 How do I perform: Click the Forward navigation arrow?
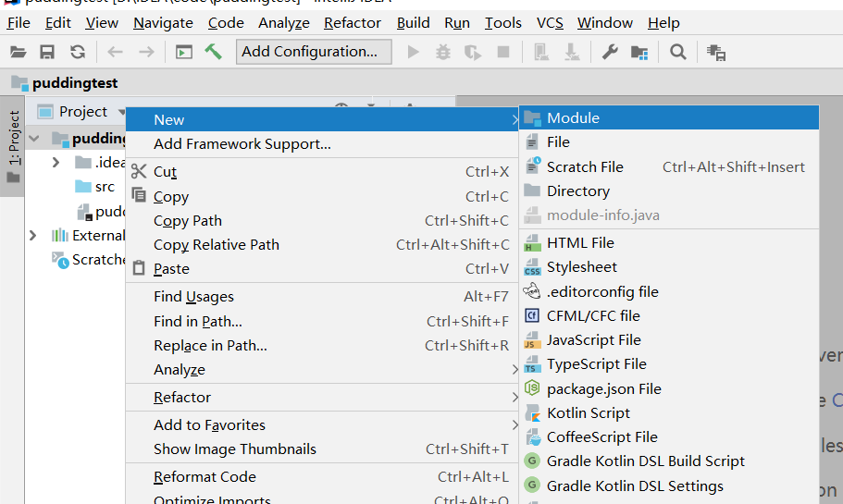point(146,52)
